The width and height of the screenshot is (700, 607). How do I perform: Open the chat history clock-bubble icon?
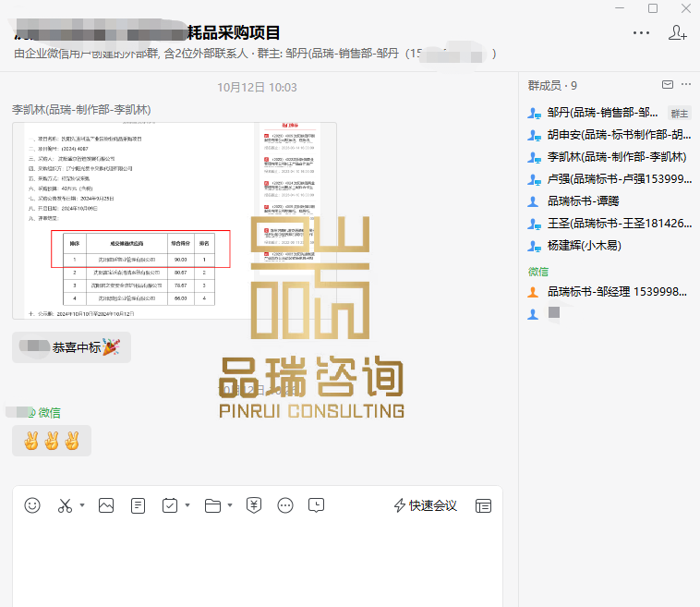pos(316,505)
